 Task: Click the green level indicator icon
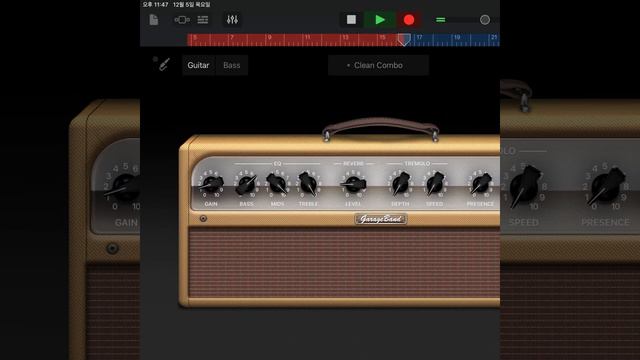coord(440,20)
